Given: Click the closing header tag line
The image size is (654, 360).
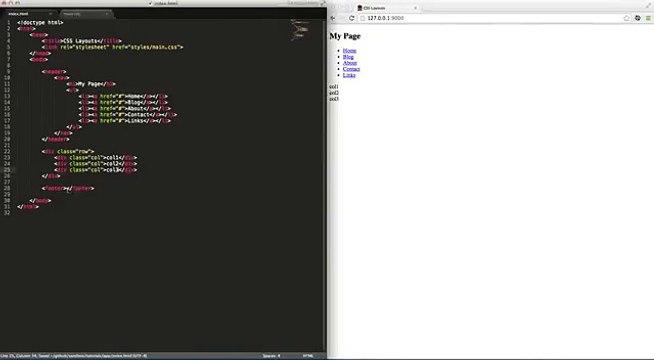Looking at the screenshot, I should pos(55,139).
